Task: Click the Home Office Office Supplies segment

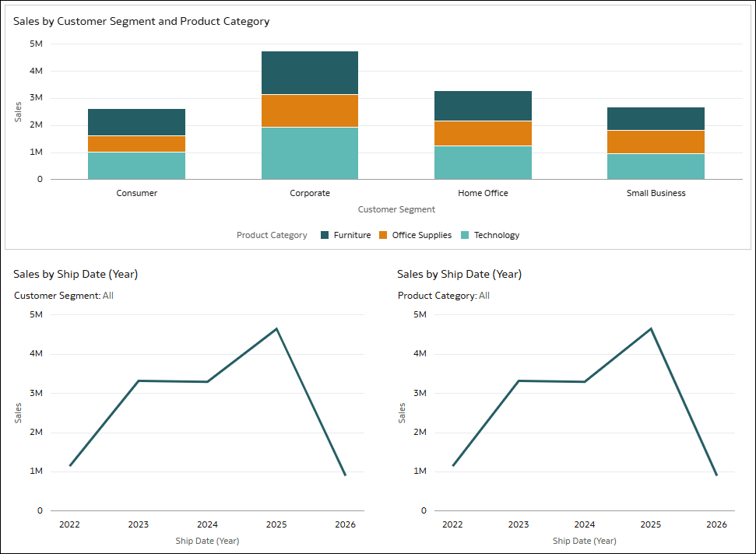Action: pos(483,133)
